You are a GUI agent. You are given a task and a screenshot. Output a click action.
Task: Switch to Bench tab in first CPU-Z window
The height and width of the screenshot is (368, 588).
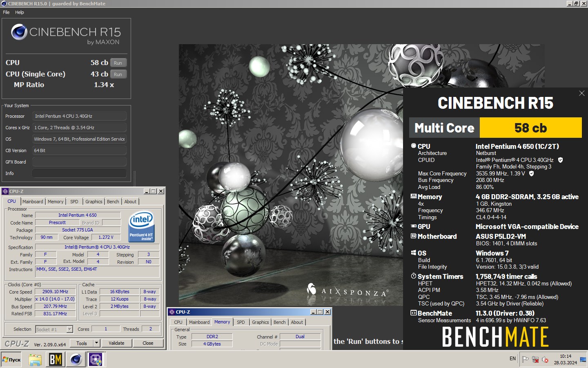[113, 202]
